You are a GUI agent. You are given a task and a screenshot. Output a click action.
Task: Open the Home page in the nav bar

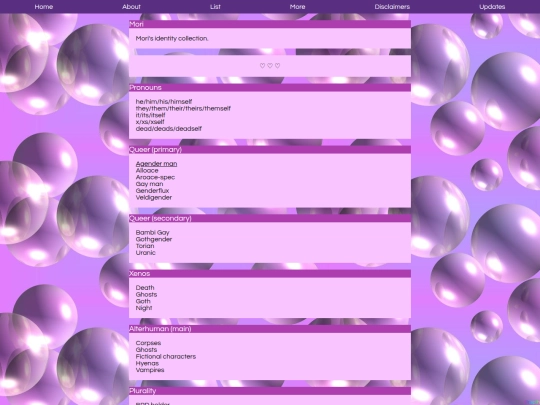44,7
